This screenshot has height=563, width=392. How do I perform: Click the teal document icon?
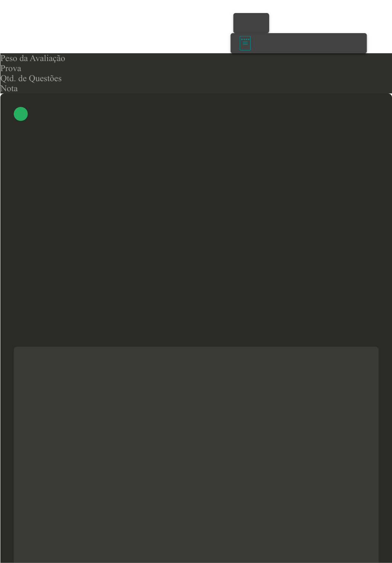tap(245, 43)
